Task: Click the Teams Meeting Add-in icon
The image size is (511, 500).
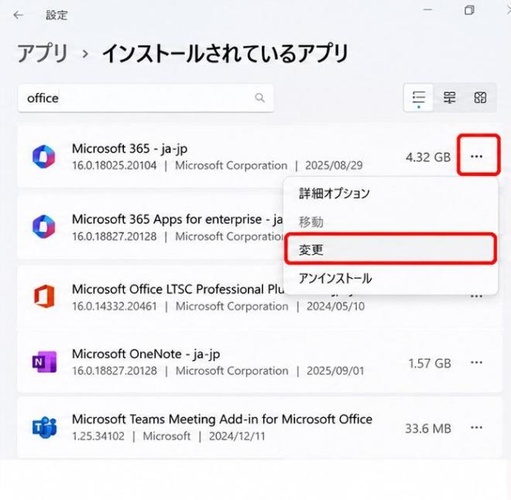Action: 44,427
